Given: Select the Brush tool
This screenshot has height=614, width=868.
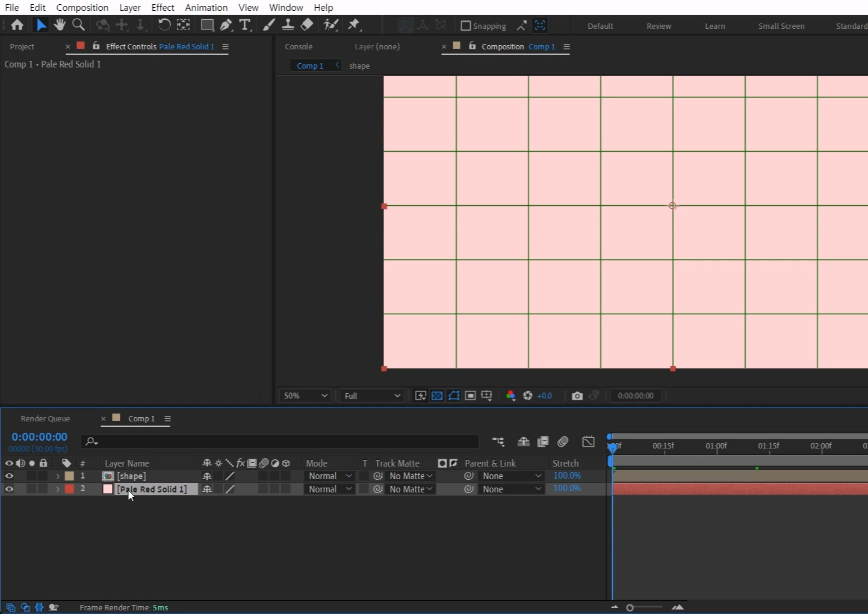Looking at the screenshot, I should coord(269,25).
